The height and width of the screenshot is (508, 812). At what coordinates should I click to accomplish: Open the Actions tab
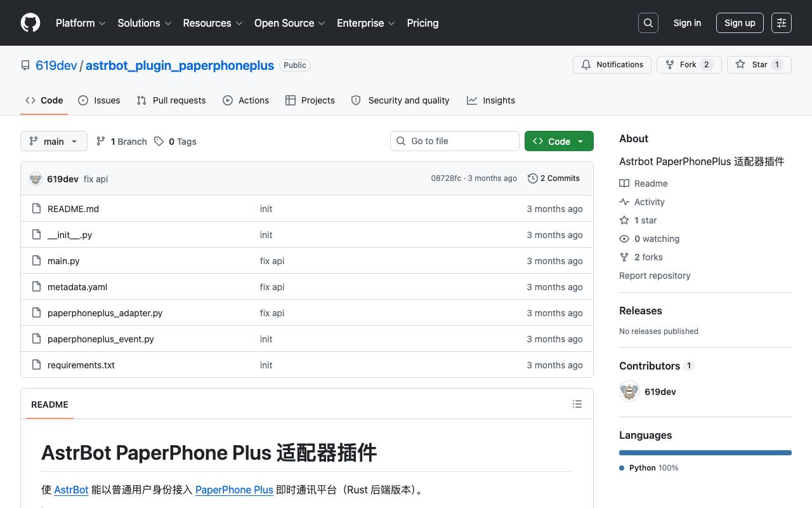pyautogui.click(x=246, y=100)
